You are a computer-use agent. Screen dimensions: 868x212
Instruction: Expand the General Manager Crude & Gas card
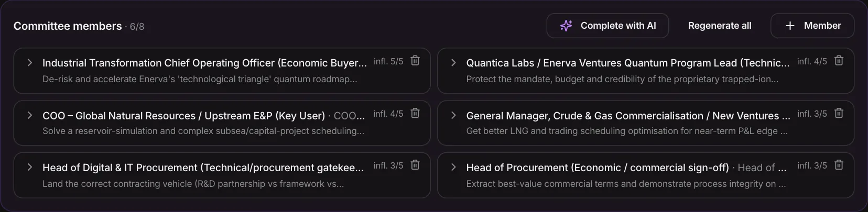(x=453, y=115)
